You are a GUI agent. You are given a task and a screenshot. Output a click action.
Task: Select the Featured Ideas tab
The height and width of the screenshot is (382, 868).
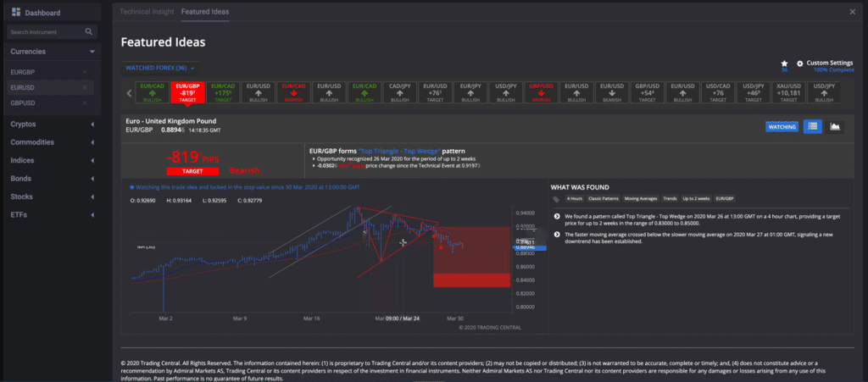[x=204, y=13]
